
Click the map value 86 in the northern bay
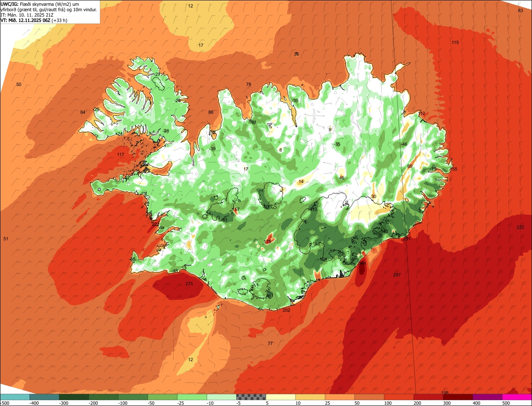coord(211,113)
